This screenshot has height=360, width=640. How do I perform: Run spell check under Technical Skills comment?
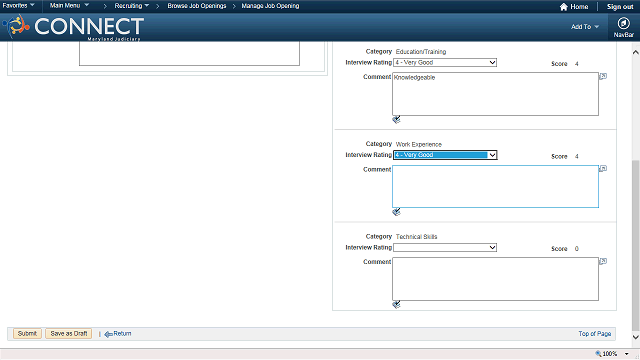click(x=396, y=304)
